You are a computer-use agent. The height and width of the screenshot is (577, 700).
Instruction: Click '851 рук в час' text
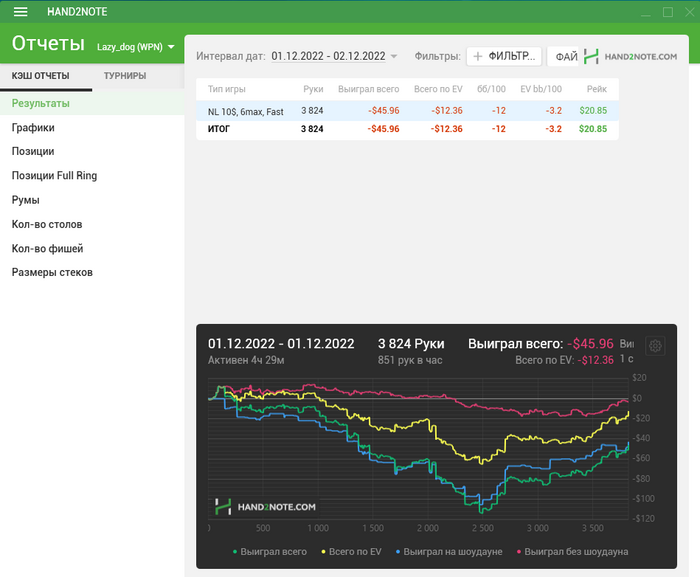(410, 360)
